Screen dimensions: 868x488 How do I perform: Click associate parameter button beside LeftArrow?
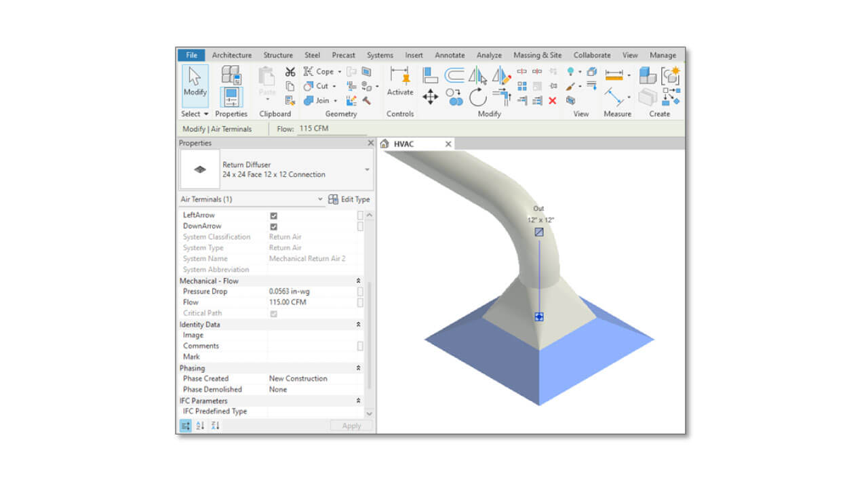(x=360, y=216)
